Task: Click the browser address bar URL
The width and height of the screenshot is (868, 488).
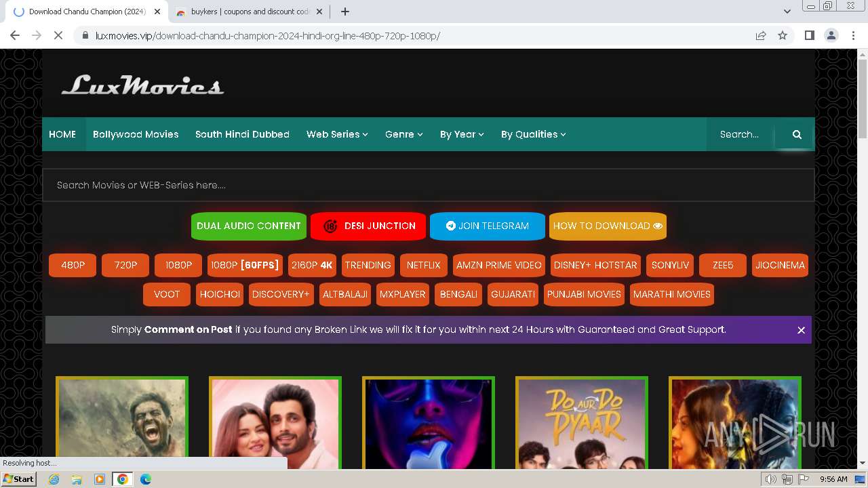Action: [268, 35]
